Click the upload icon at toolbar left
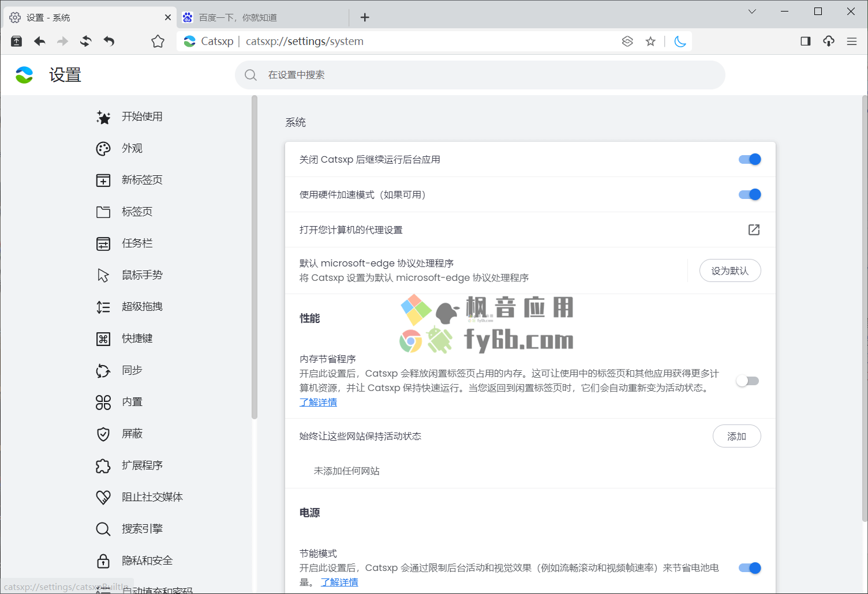868x594 pixels. tap(16, 41)
